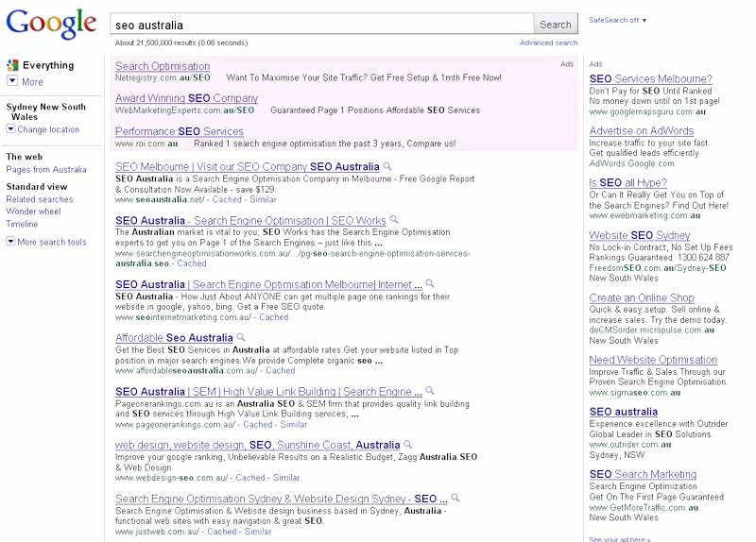Open SEO Australia SEM High Value Link Building result
756x542 pixels.
(x=268, y=392)
